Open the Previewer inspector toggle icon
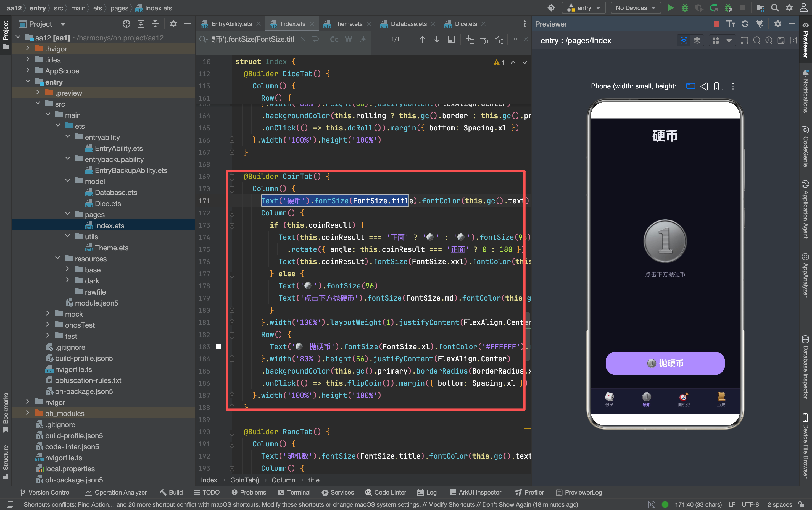The height and width of the screenshot is (510, 812). pyautogui.click(x=684, y=41)
